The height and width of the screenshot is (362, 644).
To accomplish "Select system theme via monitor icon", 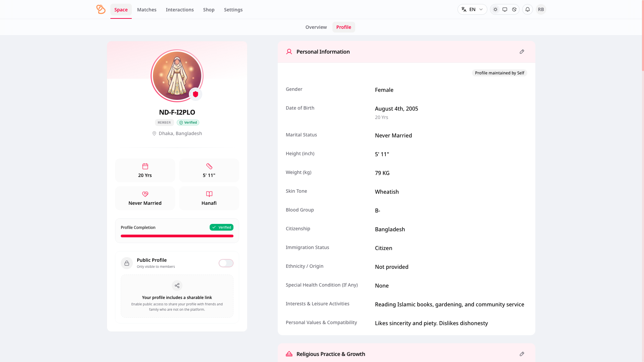I will pyautogui.click(x=504, y=9).
